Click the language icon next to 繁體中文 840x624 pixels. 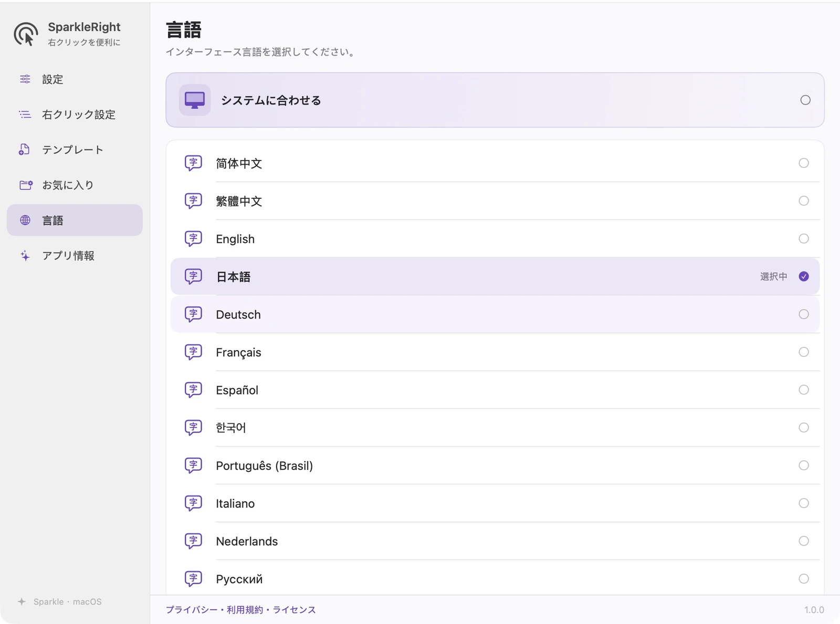(193, 201)
